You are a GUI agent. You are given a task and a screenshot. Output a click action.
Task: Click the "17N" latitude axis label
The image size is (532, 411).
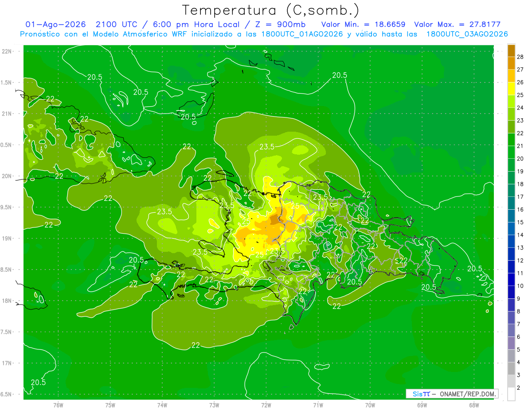7,363
